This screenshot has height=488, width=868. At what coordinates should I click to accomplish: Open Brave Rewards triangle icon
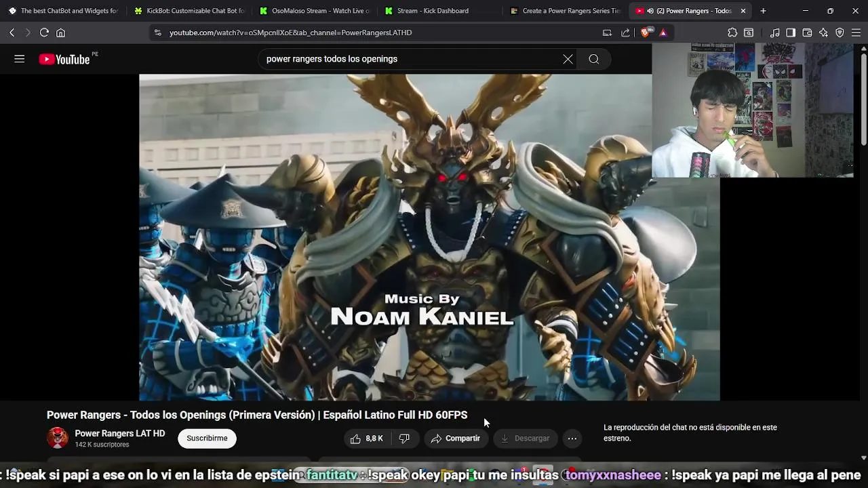pyautogui.click(x=663, y=33)
